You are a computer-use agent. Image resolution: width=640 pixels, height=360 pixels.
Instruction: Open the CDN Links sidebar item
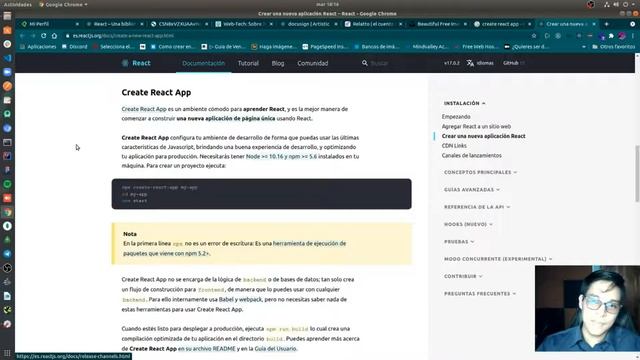[454, 146]
